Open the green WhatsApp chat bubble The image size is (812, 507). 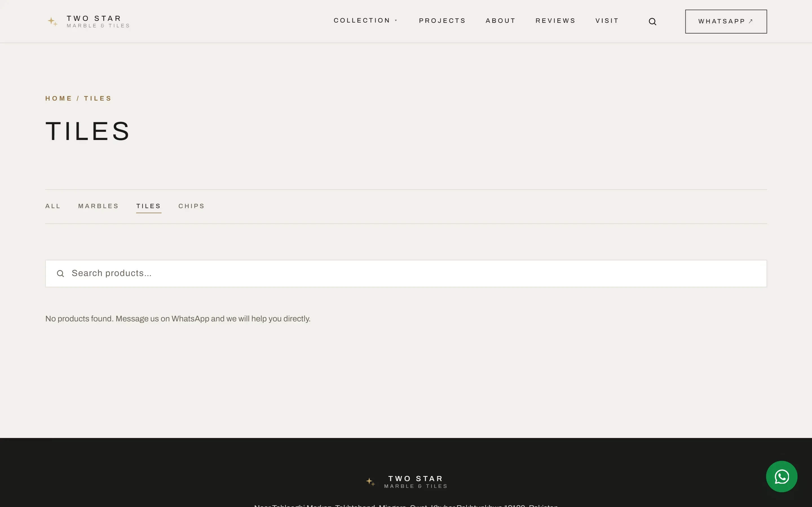click(782, 477)
